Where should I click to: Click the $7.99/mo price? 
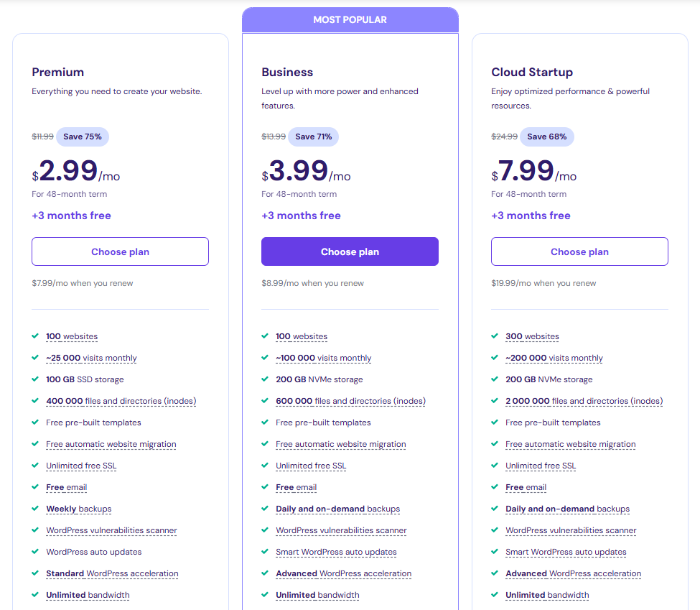click(534, 171)
